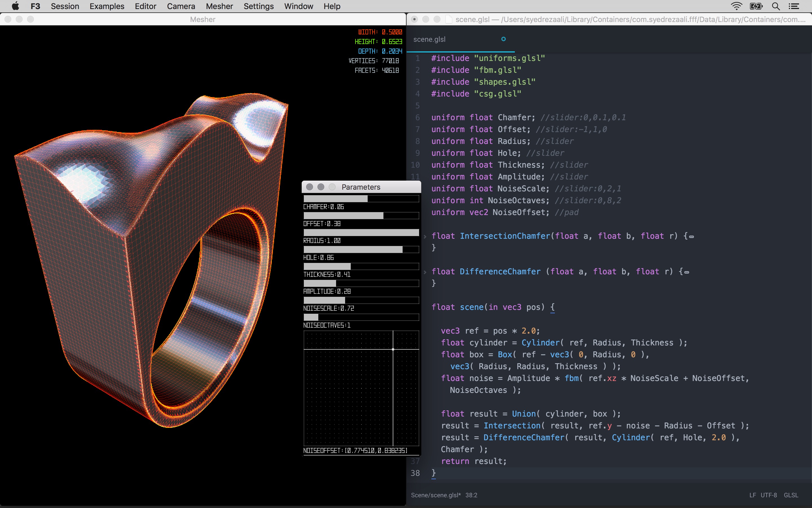Click line number 38 in the gutter
This screenshot has height=508, width=812.
(x=415, y=473)
